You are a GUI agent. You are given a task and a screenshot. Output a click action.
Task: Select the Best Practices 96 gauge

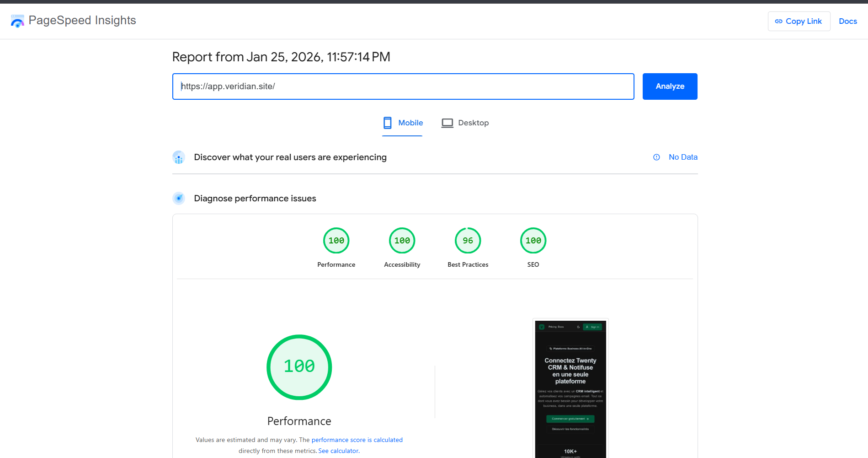coord(468,241)
